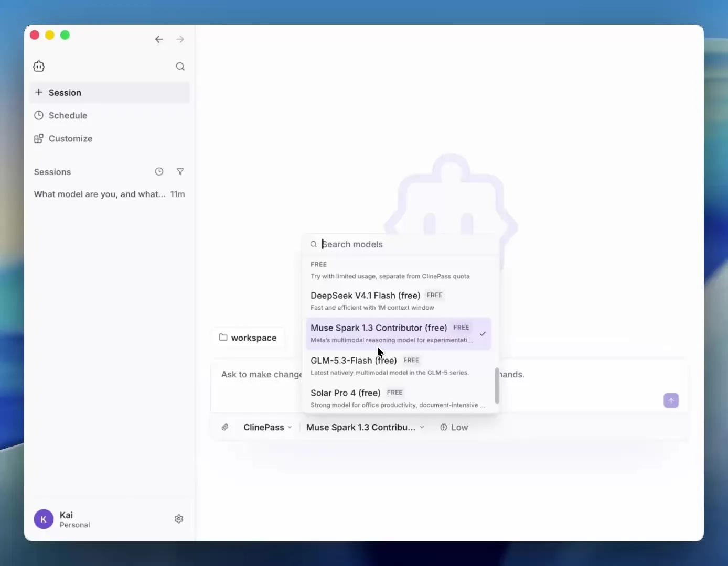Screen dimensions: 728x566
Task: Change the Low reasoning effort setting
Action: (454, 428)
